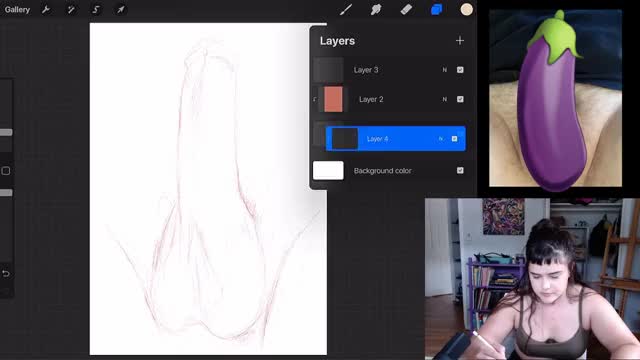Open the active color picker circle
Viewport: 640px width, 360px height.
(x=467, y=9)
